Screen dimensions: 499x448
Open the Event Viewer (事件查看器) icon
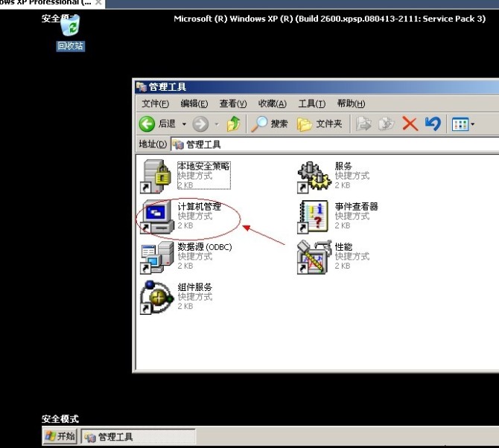click(313, 217)
